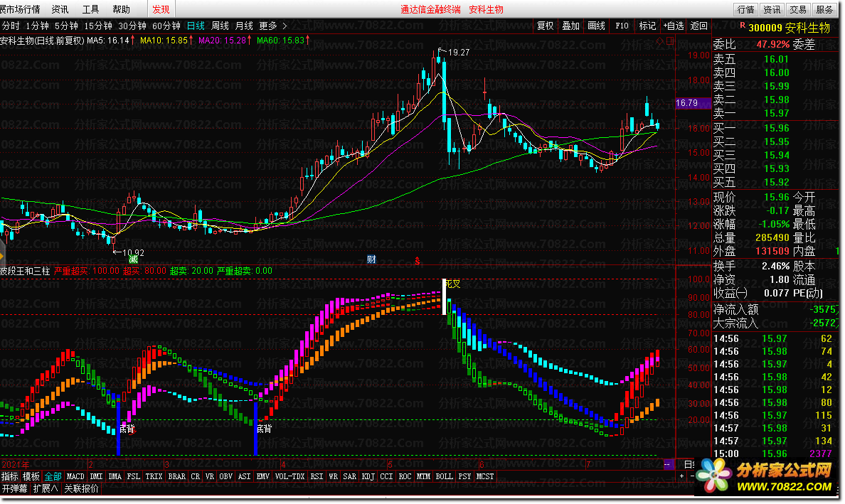Viewport: 845px width, 504px height.
Task: Click the 开弹幕 button
Action: (x=14, y=488)
